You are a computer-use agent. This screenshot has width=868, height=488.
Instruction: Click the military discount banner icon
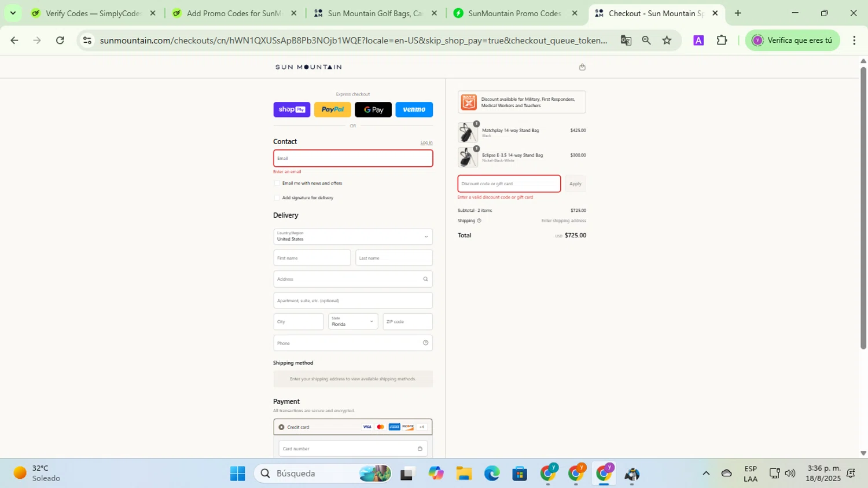coord(469,102)
